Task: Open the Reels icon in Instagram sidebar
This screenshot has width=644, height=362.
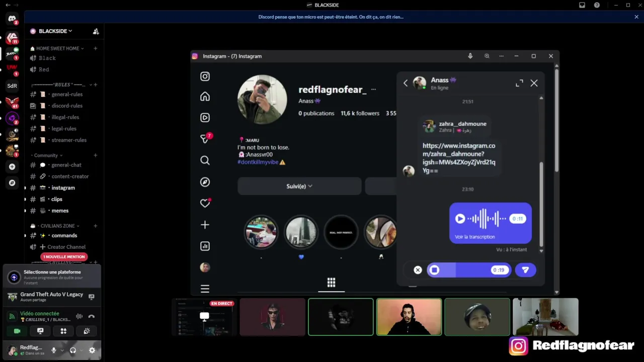Action: pyautogui.click(x=205, y=118)
